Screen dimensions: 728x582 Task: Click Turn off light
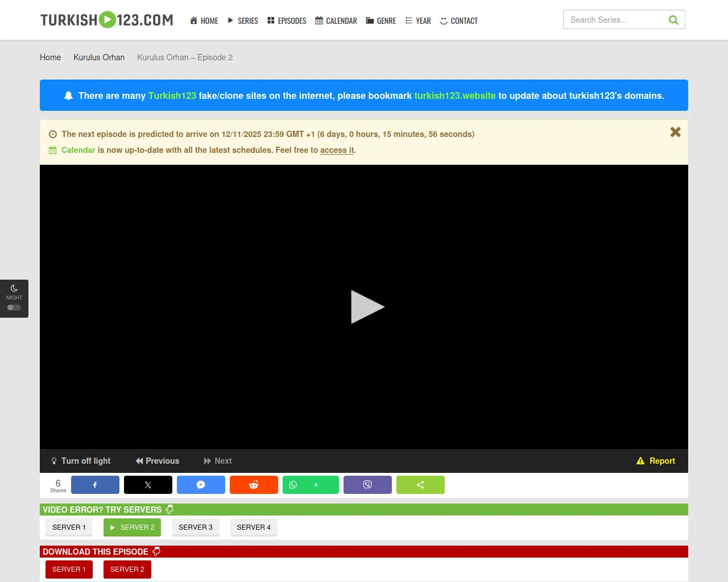pyautogui.click(x=81, y=461)
